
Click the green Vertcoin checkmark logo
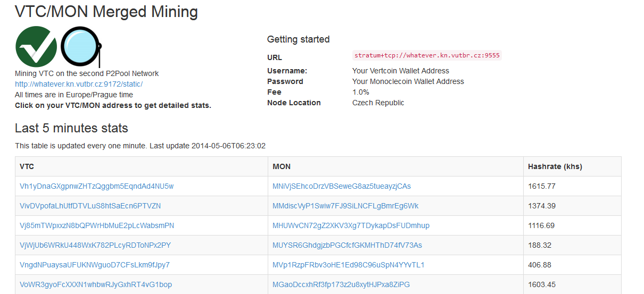coord(36,46)
